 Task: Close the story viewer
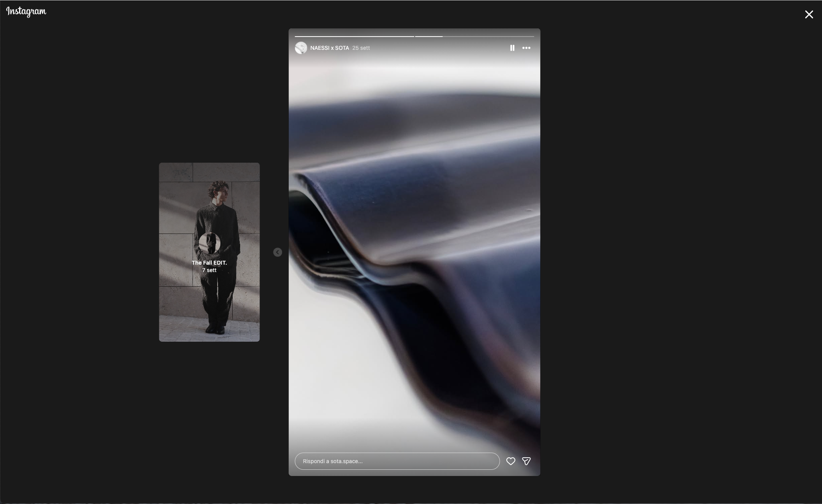[809, 14]
